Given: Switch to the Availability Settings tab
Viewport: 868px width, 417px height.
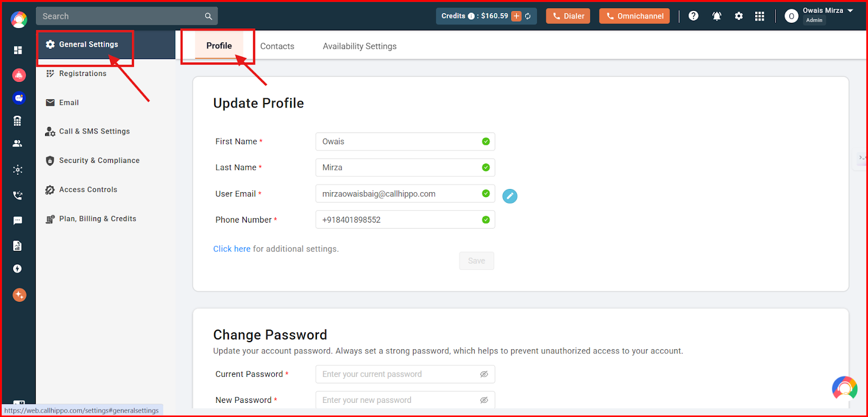Looking at the screenshot, I should click(360, 46).
